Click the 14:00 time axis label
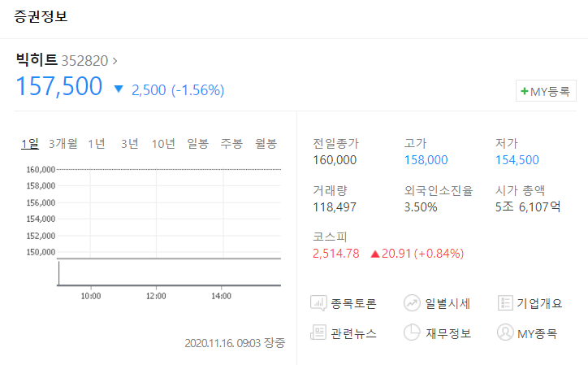 click(221, 296)
